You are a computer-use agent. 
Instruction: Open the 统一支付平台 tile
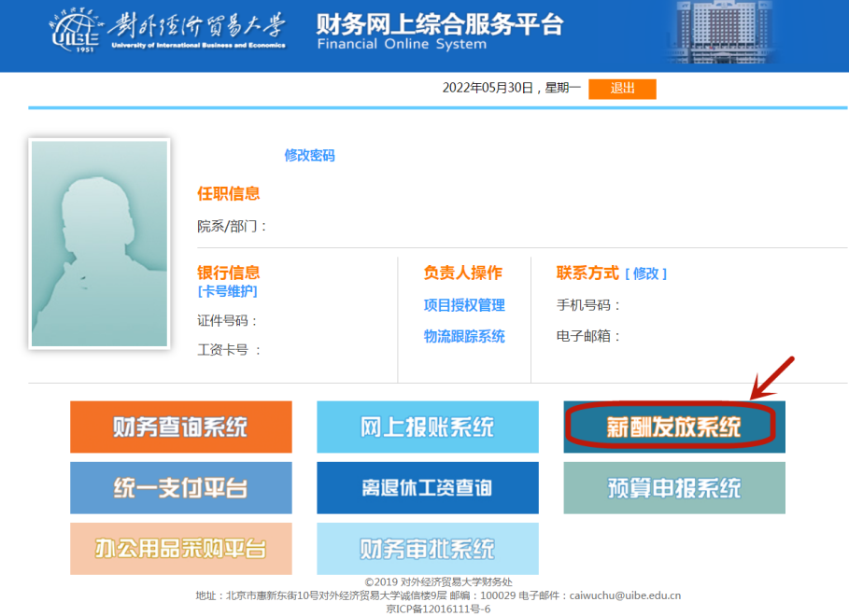pyautogui.click(x=181, y=488)
